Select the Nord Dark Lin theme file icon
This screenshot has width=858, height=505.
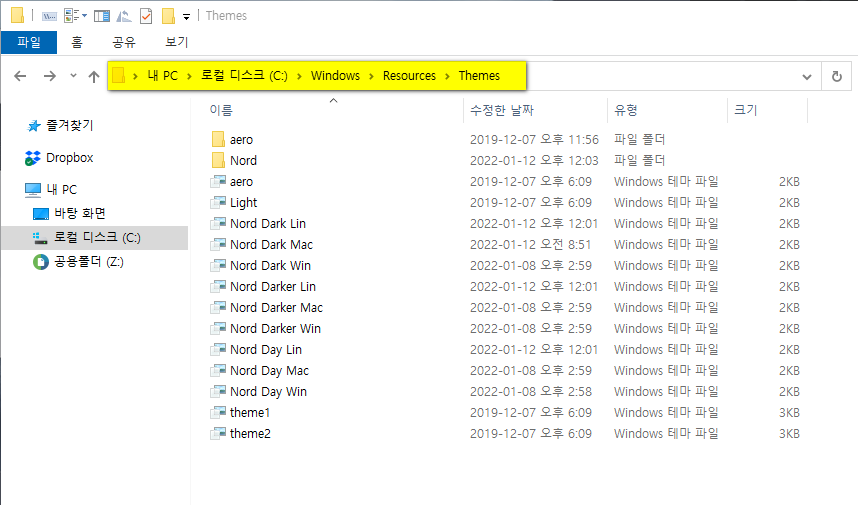tap(218, 223)
